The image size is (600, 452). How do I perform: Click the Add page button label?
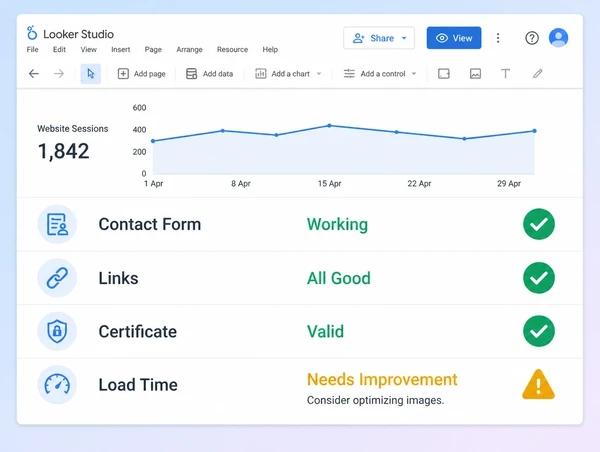pos(150,74)
